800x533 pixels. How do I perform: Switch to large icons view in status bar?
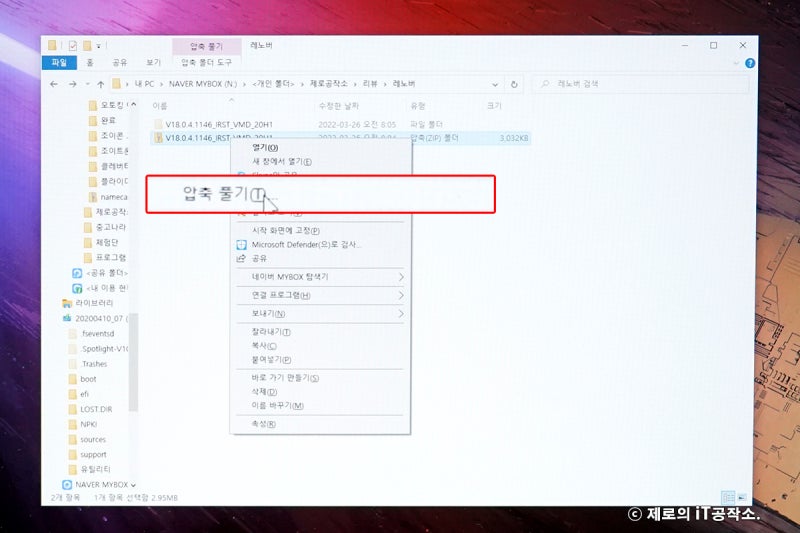coord(742,497)
